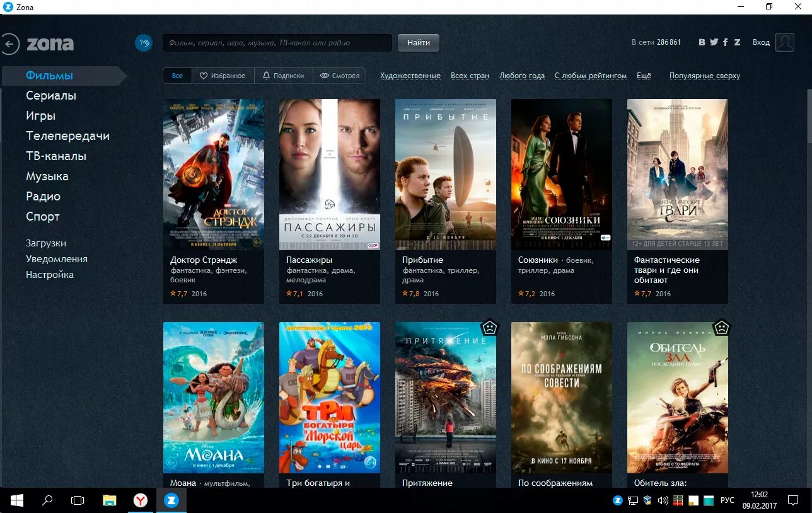812x513 pixels.
Task: Click the volume speaker tray icon
Action: click(663, 500)
